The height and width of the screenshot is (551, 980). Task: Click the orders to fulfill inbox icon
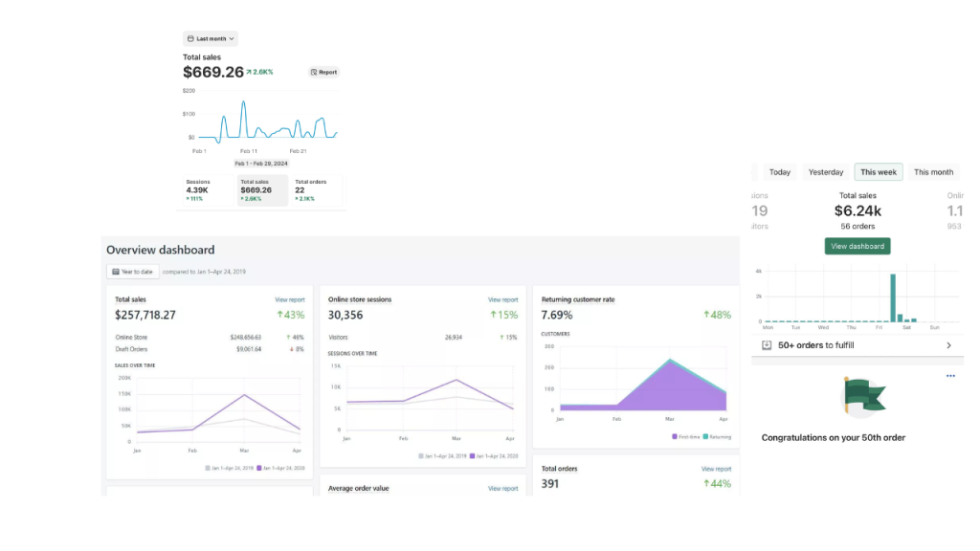click(767, 345)
